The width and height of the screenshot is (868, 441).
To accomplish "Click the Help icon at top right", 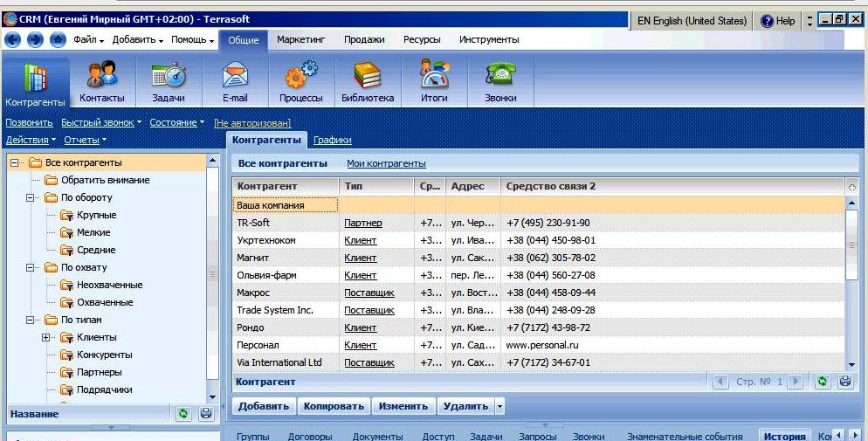I will (767, 22).
